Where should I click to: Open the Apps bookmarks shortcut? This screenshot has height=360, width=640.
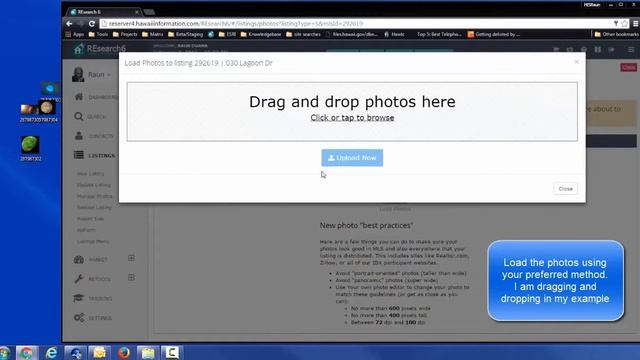(x=75, y=34)
